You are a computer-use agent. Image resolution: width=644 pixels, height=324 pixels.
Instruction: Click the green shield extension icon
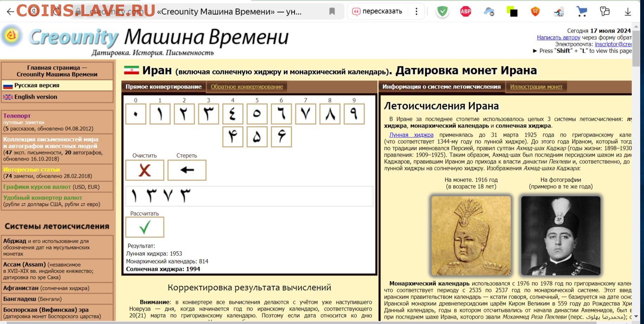point(442,12)
